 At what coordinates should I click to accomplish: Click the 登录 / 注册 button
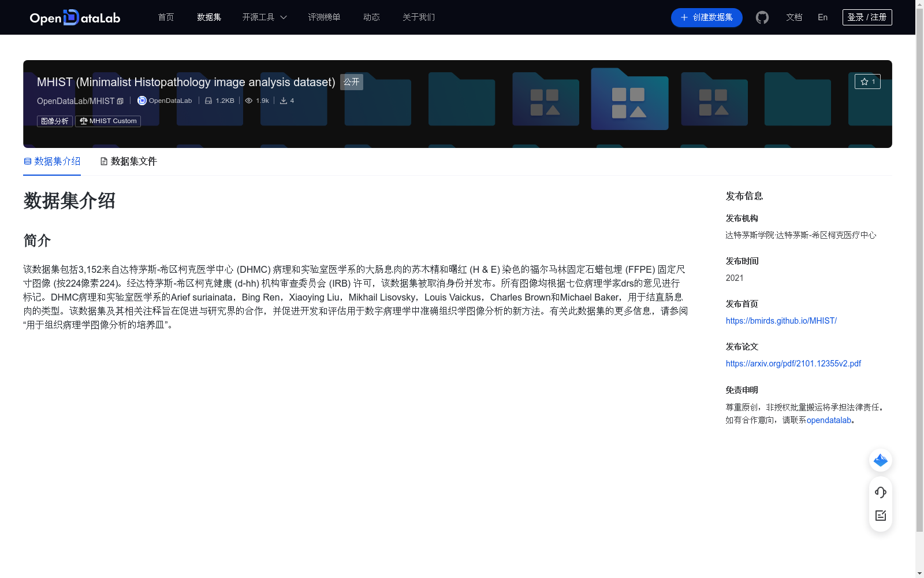click(867, 17)
